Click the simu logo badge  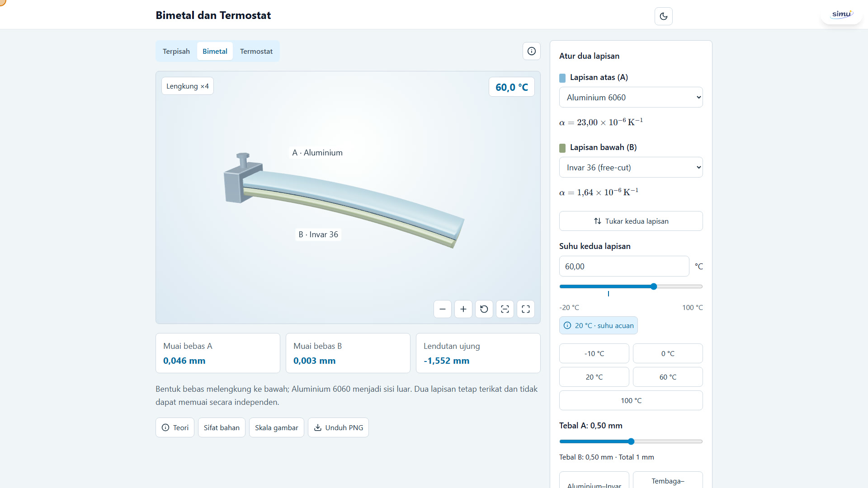pyautogui.click(x=842, y=14)
